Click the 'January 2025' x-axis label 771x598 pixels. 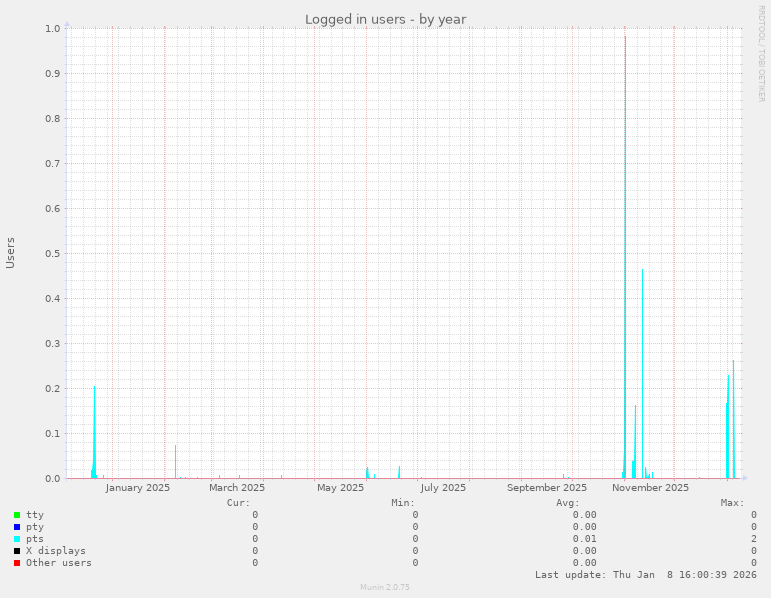click(x=138, y=488)
